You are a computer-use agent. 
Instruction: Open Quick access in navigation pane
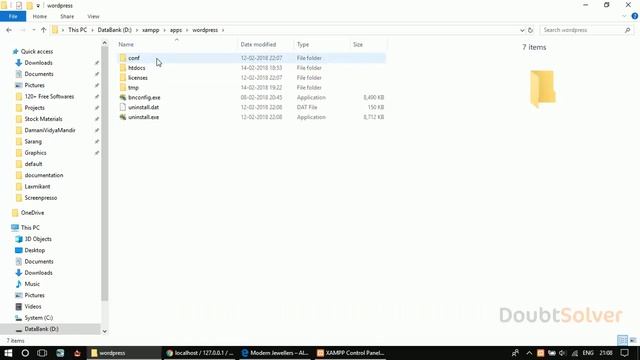point(37,51)
